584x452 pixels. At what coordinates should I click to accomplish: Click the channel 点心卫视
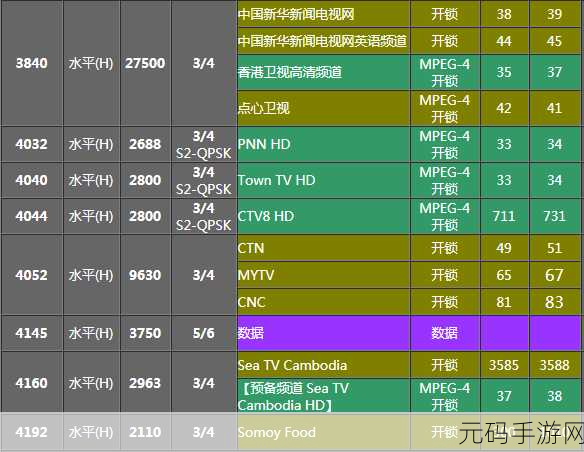[323, 108]
